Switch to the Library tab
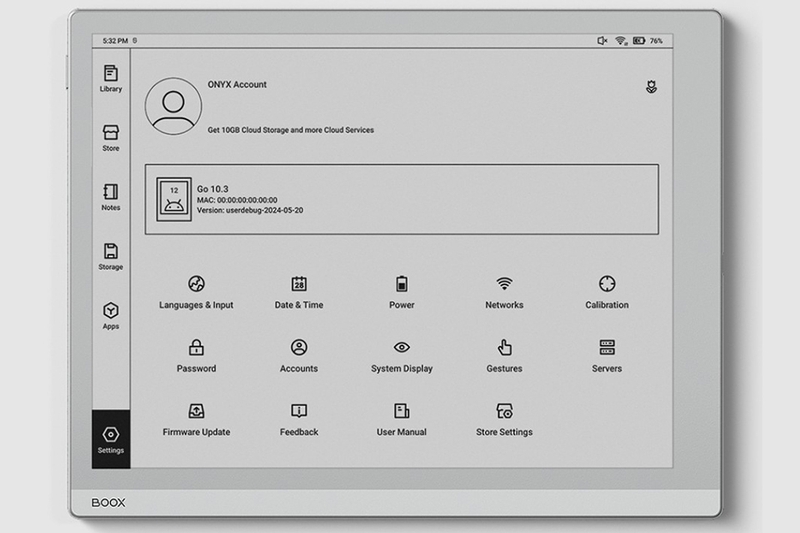Viewport: 800px width, 533px height. point(111,79)
